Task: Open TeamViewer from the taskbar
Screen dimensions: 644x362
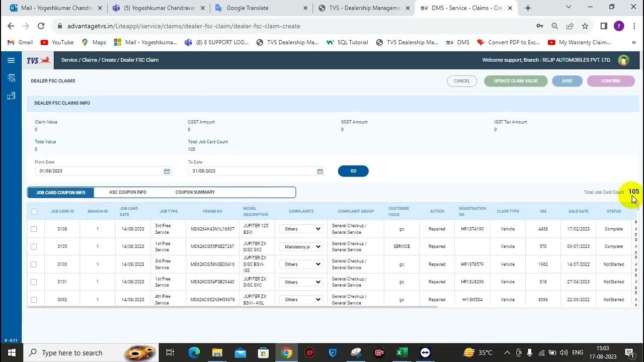Action: (425, 352)
